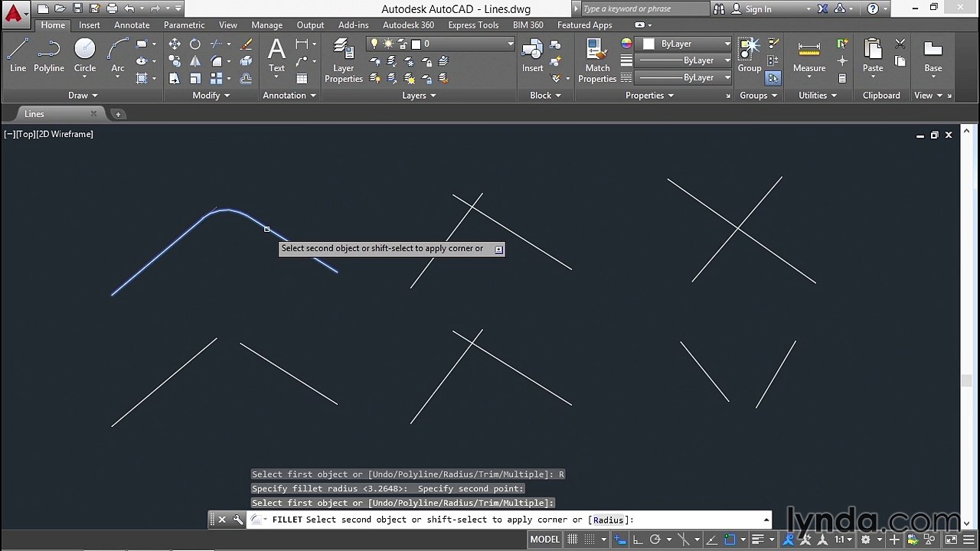Select the Polyline tool
The width and height of the screenshot is (980, 551).
click(x=49, y=56)
